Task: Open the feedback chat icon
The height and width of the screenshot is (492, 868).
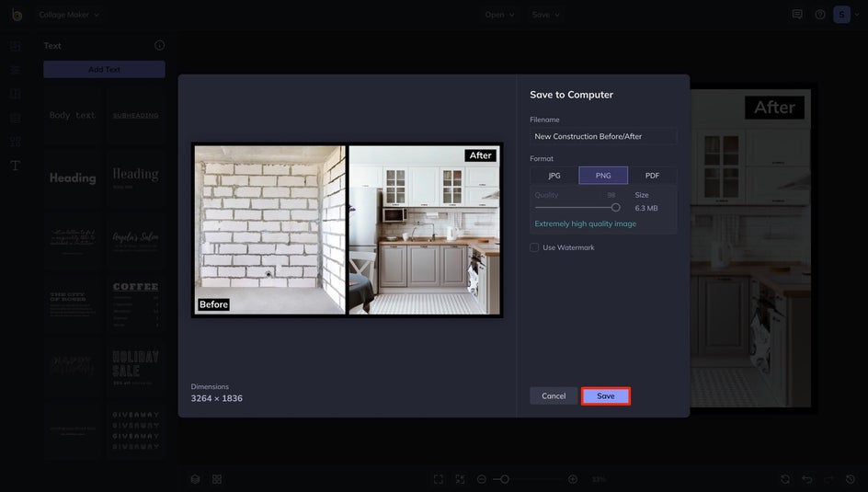Action: coord(797,15)
